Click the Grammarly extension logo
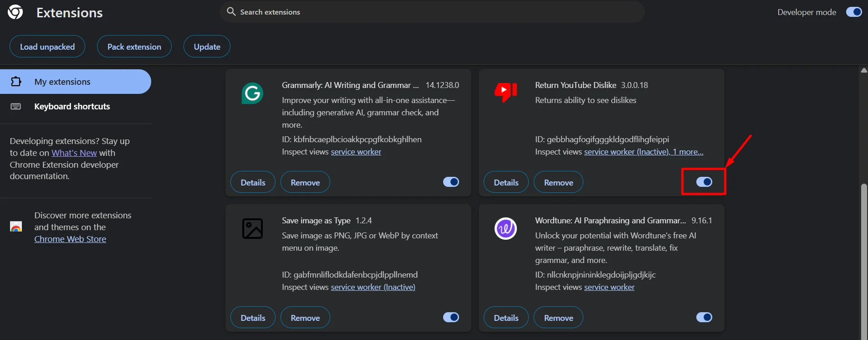Screen dimensions: 868x340 tap(252, 93)
